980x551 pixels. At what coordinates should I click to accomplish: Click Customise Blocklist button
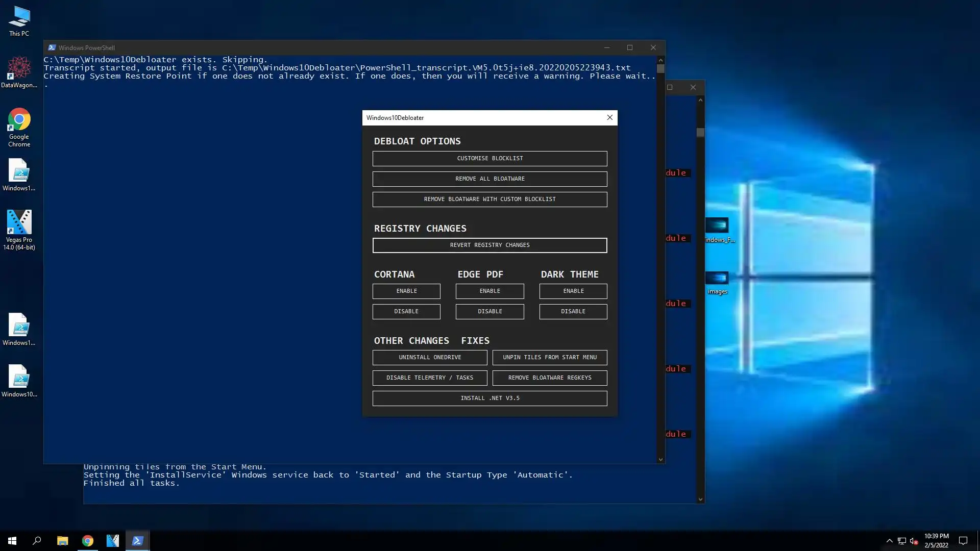pyautogui.click(x=489, y=158)
